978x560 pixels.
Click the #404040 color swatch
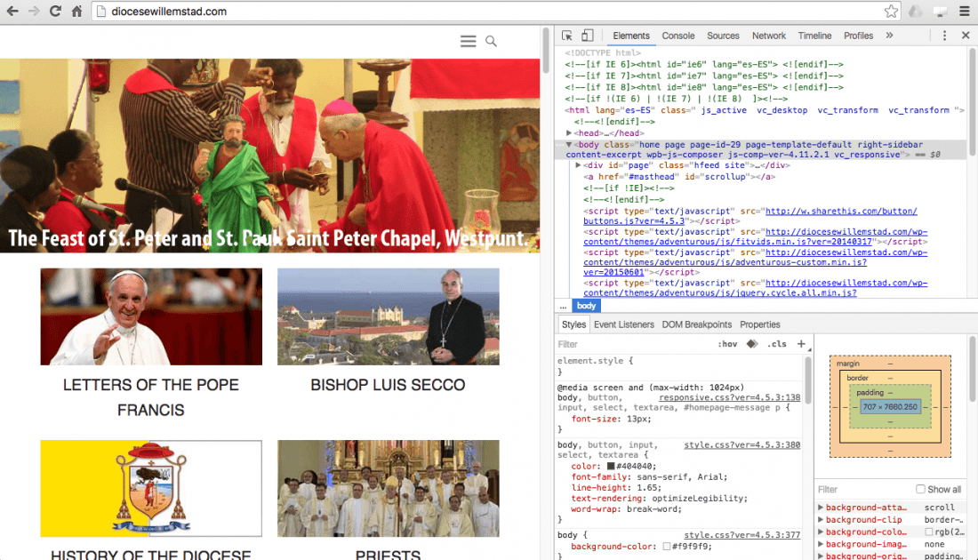(x=611, y=466)
